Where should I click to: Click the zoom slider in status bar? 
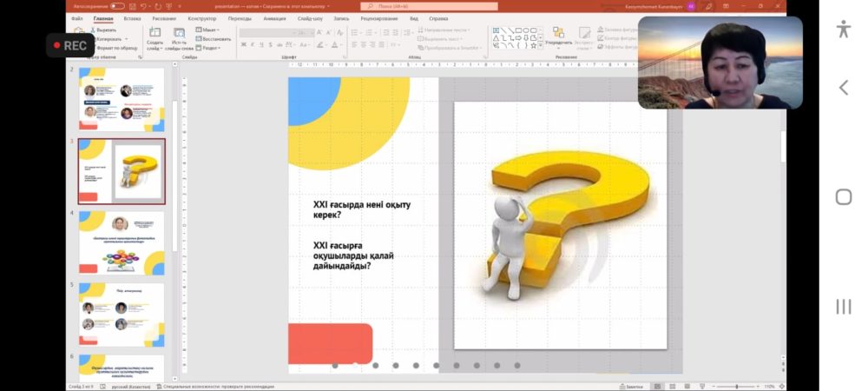(x=736, y=386)
